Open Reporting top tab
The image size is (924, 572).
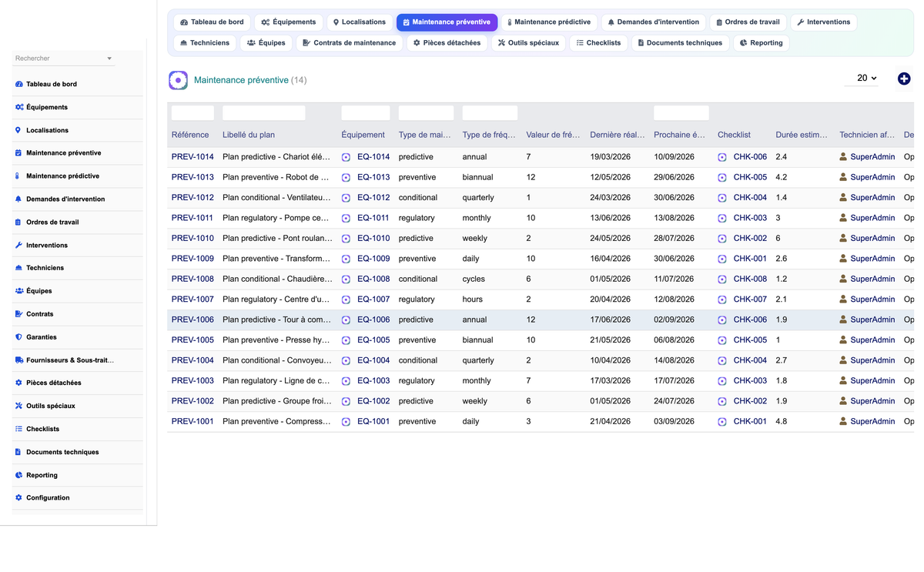tap(761, 43)
